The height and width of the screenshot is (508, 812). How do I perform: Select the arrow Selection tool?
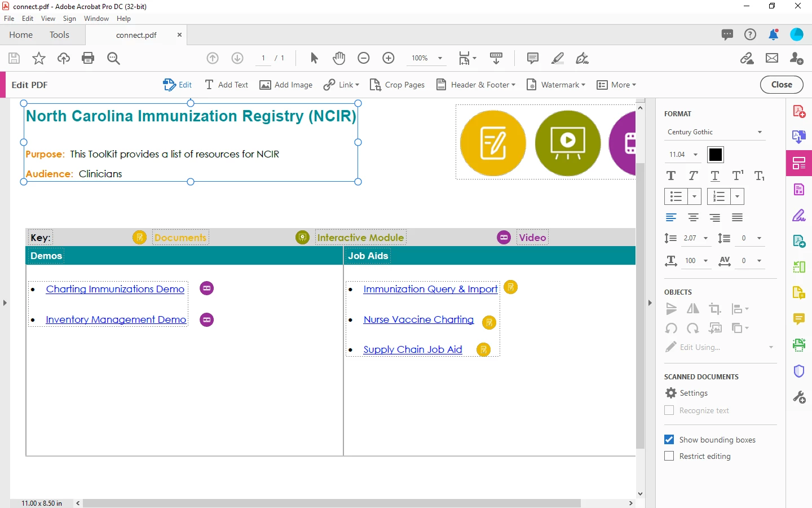click(x=314, y=58)
